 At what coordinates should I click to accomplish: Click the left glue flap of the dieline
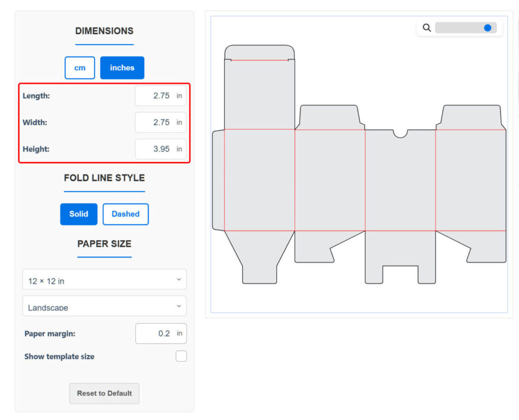point(218,180)
